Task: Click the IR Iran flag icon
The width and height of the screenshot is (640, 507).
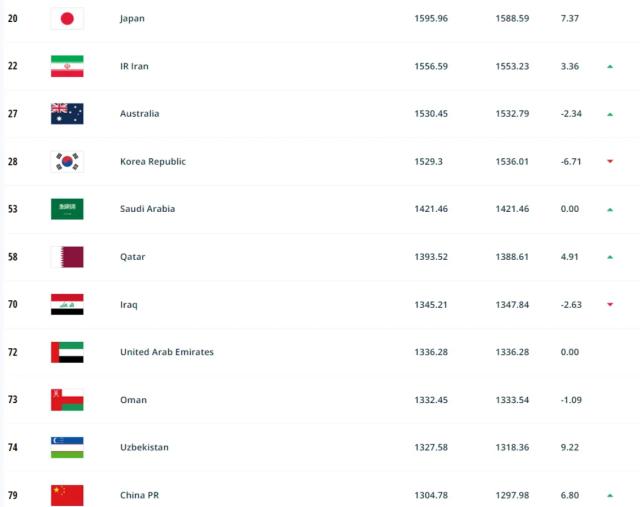Action: click(67, 66)
